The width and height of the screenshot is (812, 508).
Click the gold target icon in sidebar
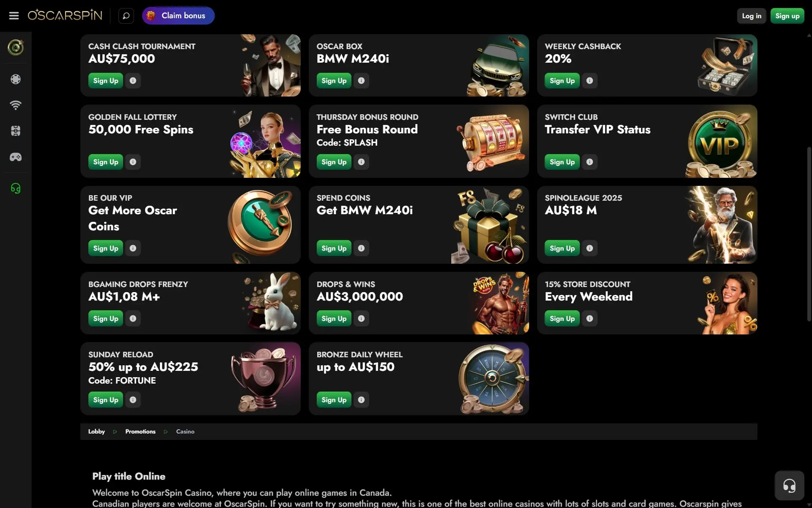coord(16,47)
